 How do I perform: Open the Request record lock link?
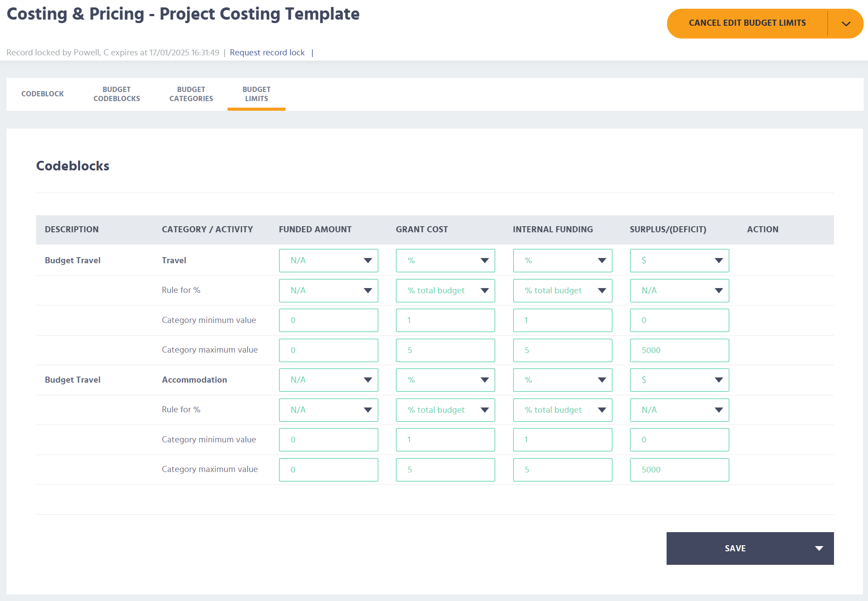pyautogui.click(x=267, y=53)
